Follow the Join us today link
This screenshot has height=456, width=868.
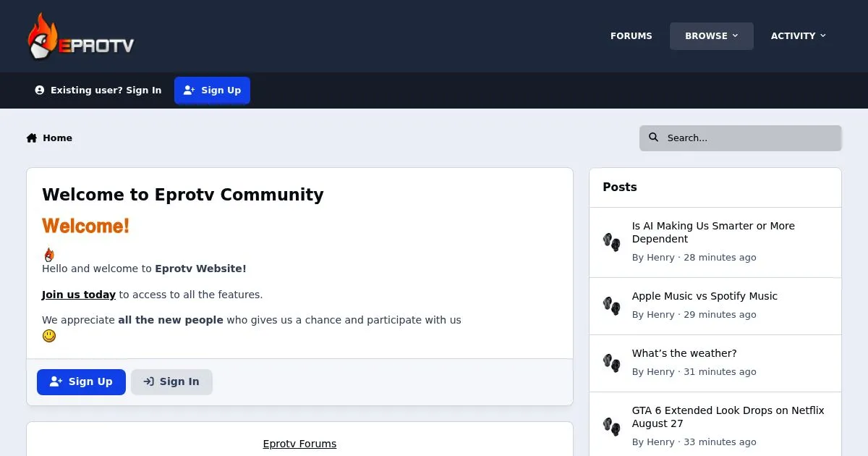79,295
